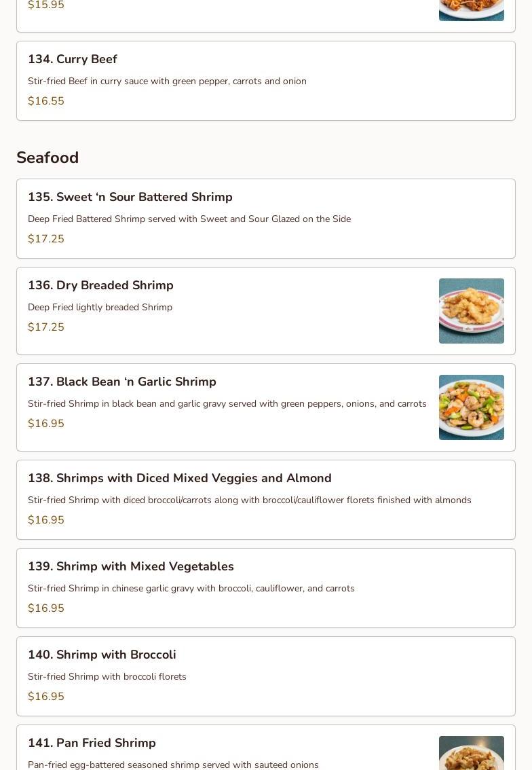This screenshot has width=532, height=770.
Task: Open 138. Shrimps with Diced Mixed Veggies and Almond
Action: 180,478
